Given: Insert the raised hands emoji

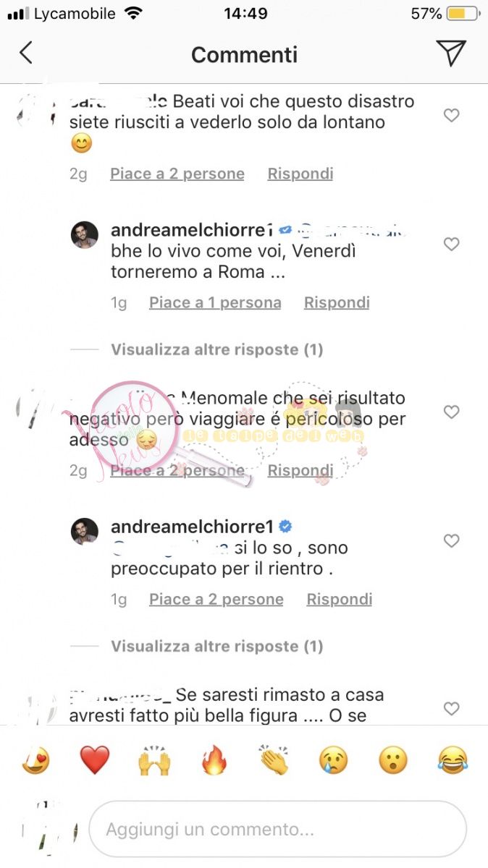Looking at the screenshot, I should [x=154, y=761].
